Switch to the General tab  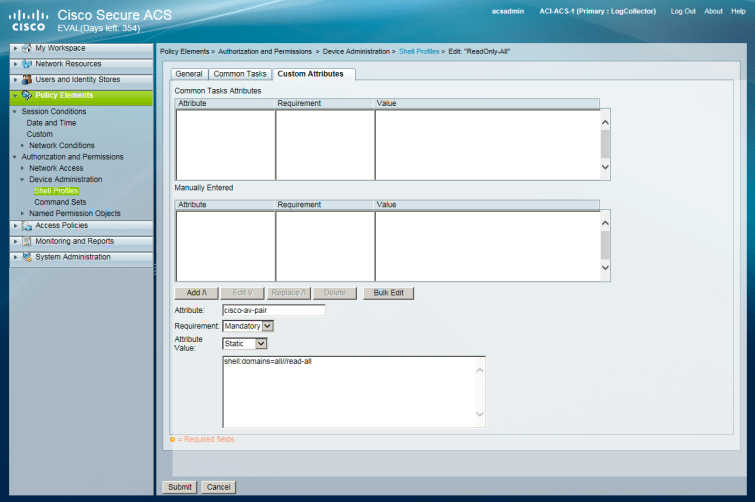(189, 74)
